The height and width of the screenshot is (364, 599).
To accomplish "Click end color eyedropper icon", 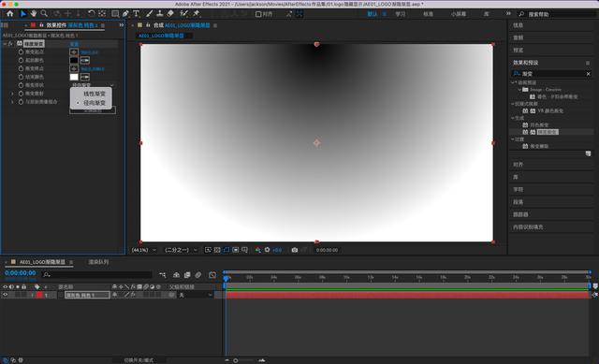I will tap(85, 77).
